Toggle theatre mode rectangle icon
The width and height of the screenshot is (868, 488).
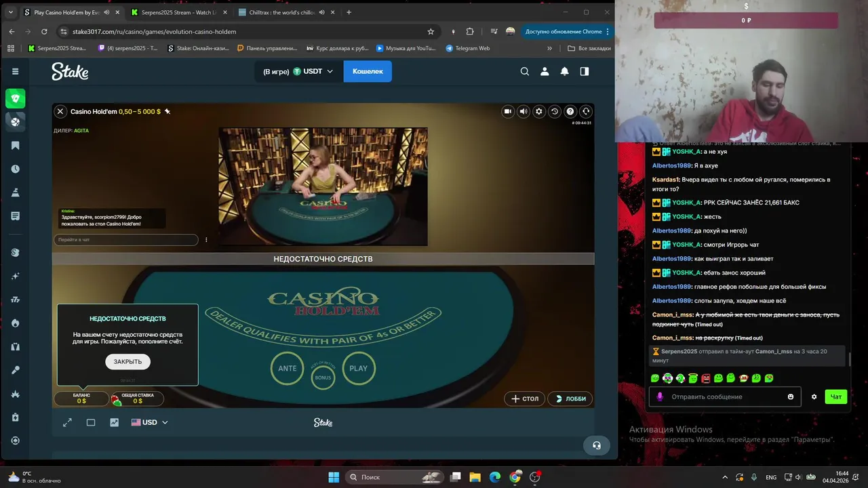91,422
